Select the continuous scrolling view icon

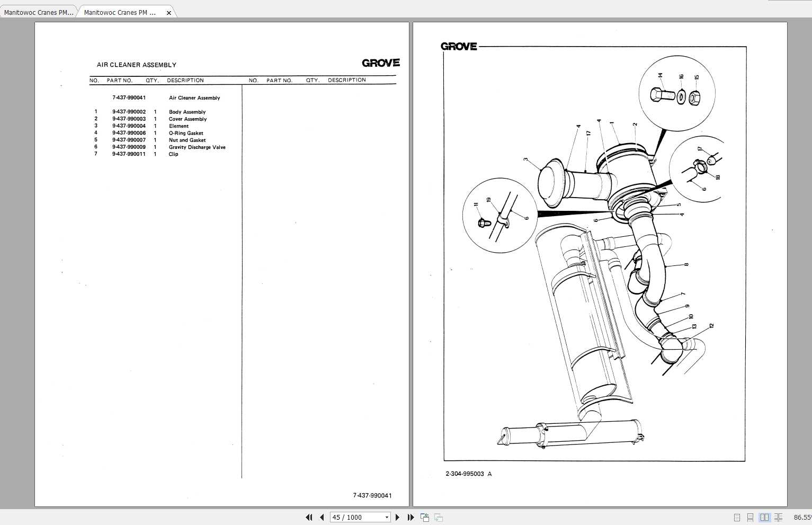tap(750, 517)
